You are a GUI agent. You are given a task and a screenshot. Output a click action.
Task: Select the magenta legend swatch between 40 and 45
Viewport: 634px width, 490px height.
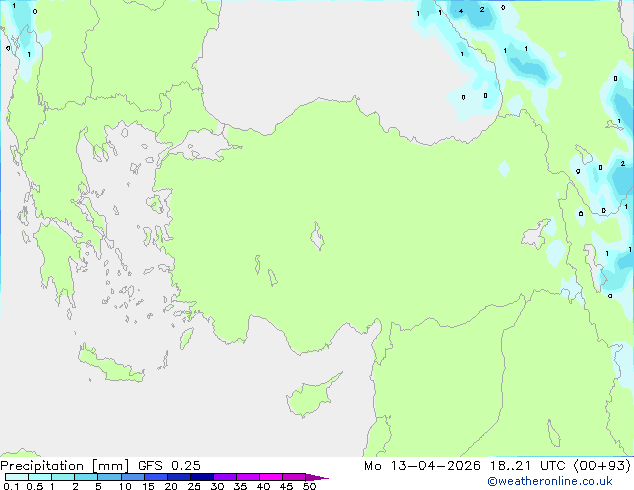pyautogui.click(x=271, y=477)
